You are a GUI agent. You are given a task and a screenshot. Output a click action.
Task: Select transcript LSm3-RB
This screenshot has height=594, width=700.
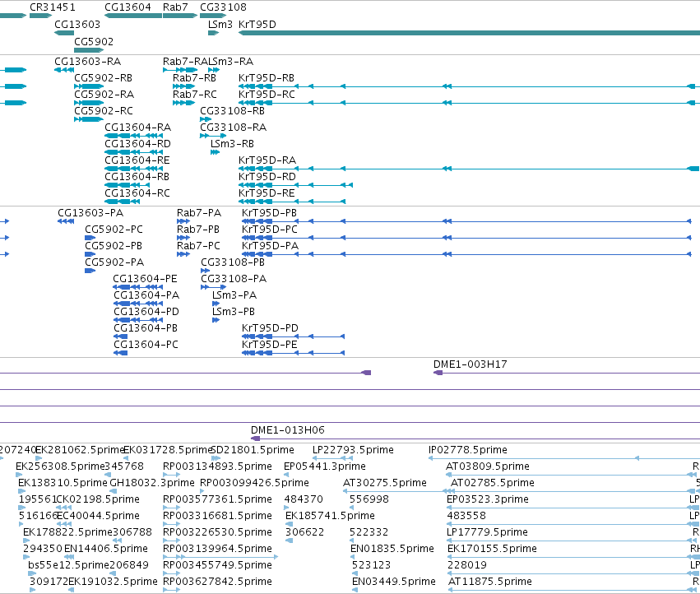232,144
